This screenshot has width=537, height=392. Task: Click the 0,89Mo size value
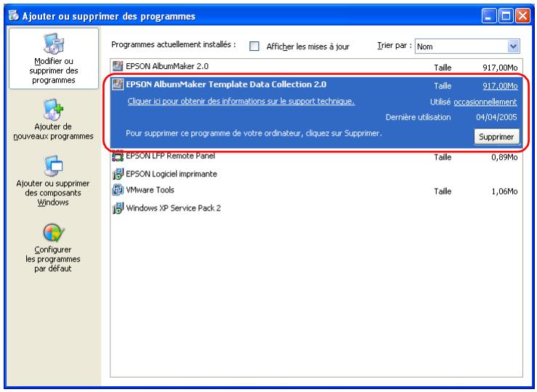click(504, 157)
